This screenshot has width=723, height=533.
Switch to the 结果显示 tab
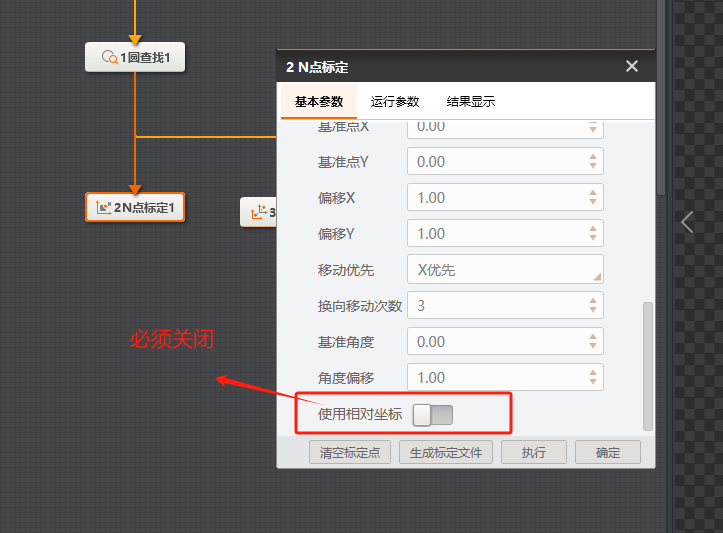471,101
